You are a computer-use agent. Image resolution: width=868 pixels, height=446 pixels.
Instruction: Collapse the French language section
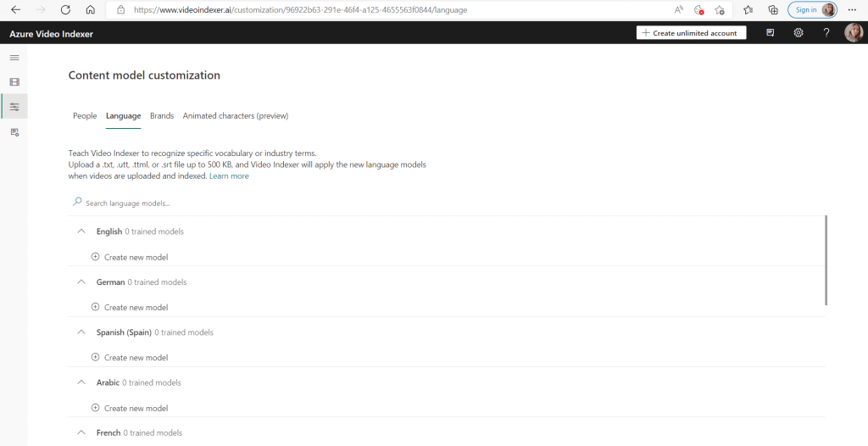pos(81,432)
